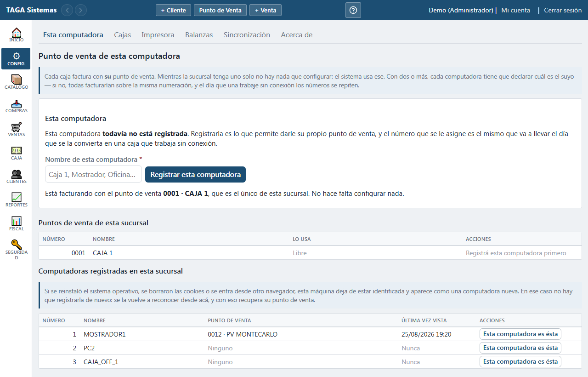This screenshot has width=588, height=377.
Task: Click the Libre status cell
Action: coord(300,253)
